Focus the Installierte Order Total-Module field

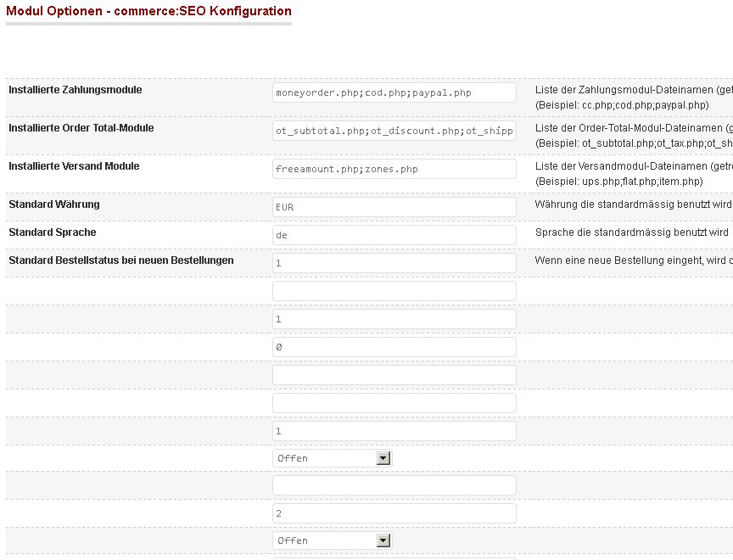pos(394,131)
